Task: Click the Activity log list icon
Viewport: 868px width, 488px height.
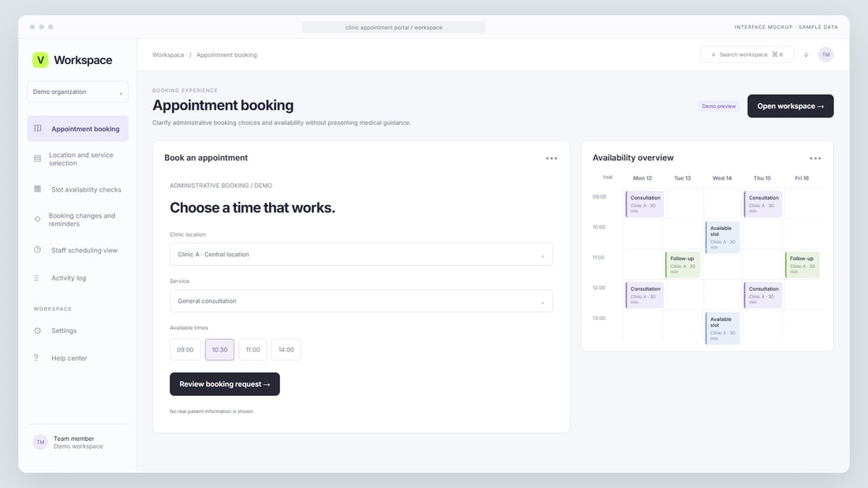Action: (36, 278)
